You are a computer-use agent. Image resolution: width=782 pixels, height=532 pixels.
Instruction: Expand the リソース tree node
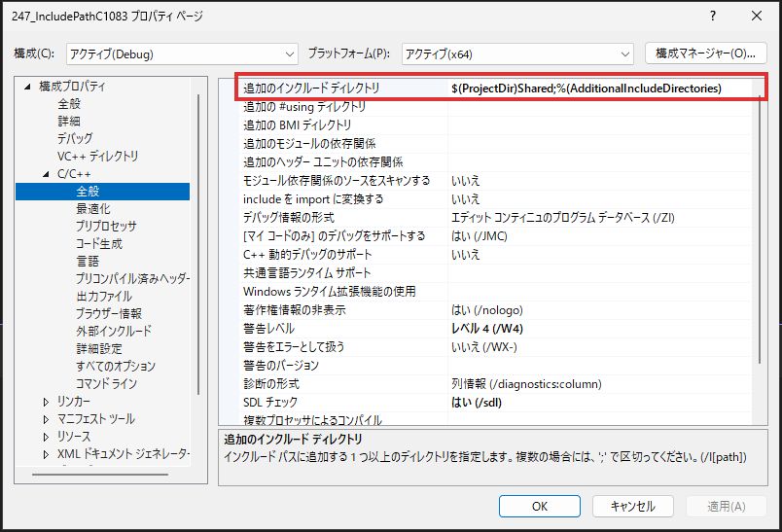[46, 437]
